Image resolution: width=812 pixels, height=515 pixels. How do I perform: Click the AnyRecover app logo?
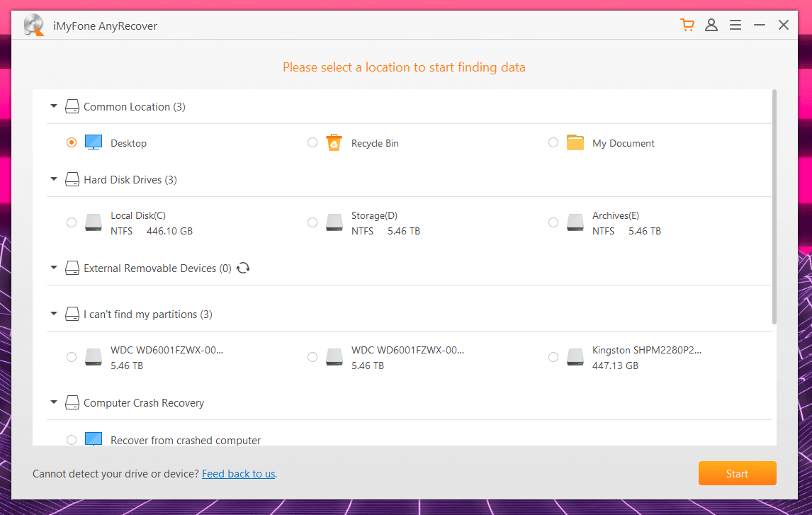(34, 25)
